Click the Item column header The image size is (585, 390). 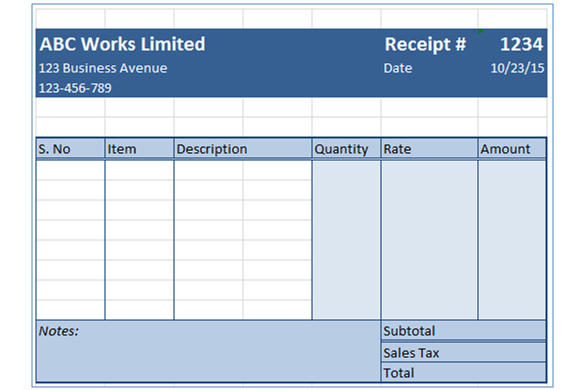139,149
